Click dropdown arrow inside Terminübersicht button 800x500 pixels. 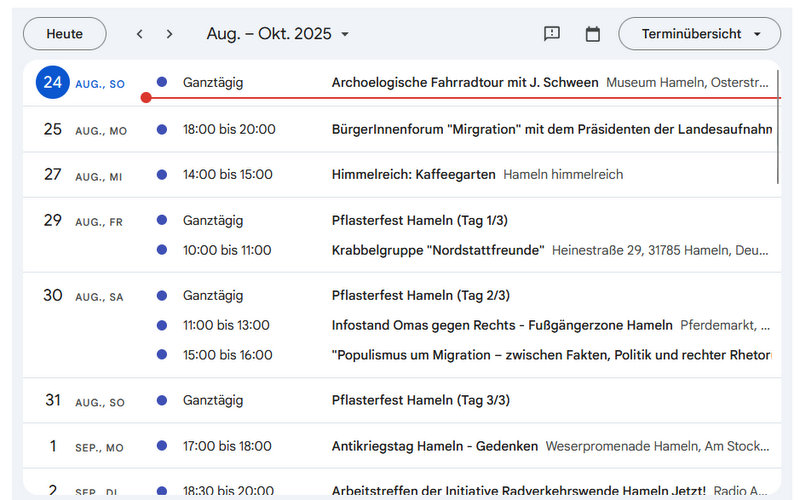pyautogui.click(x=757, y=34)
